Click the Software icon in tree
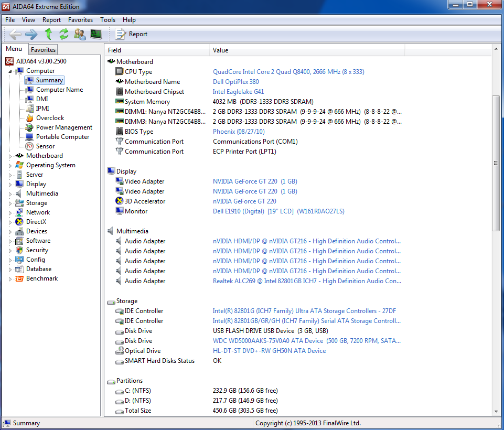 point(19,241)
